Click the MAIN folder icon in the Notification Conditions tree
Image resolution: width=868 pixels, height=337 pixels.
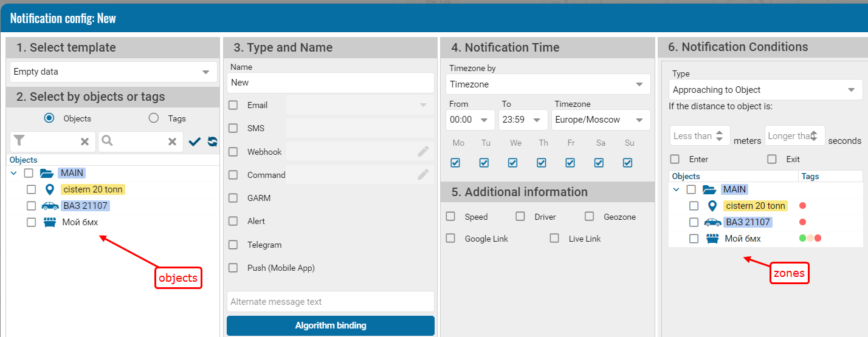tap(709, 189)
